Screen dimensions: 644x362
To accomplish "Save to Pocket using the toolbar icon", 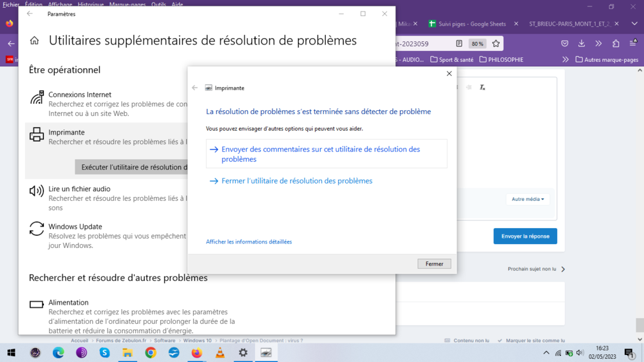I will coord(565,44).
